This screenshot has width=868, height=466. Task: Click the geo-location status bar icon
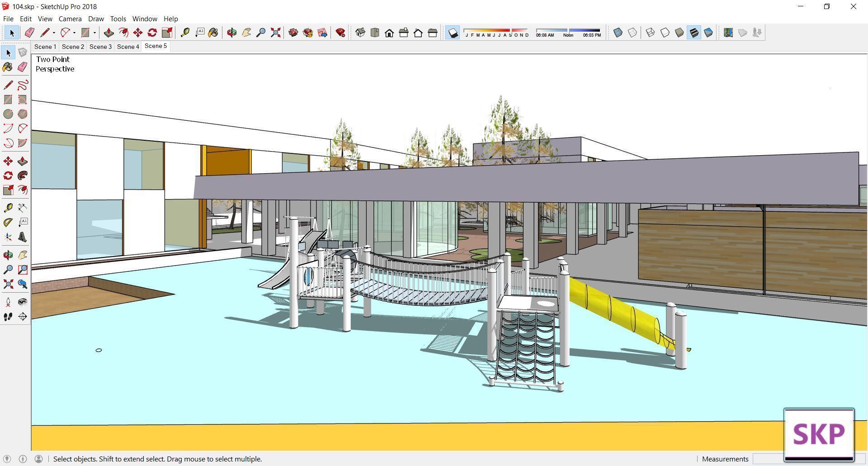[x=7, y=459]
